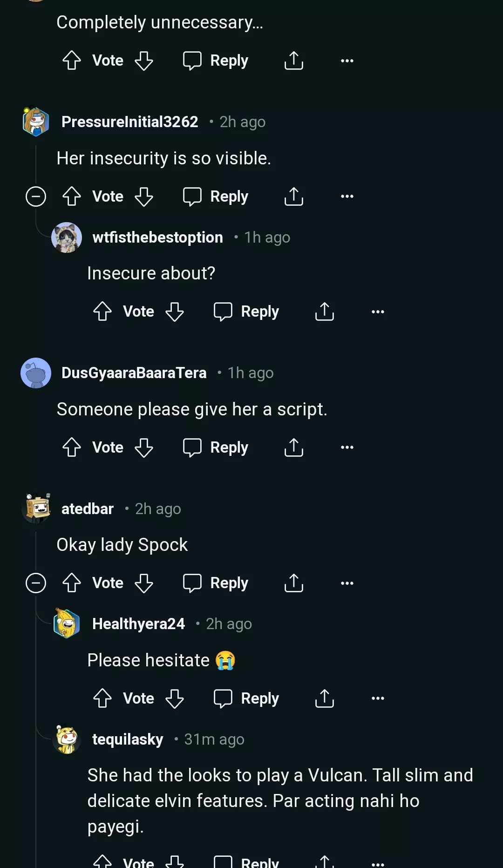Open PressureInitial3262's profile
Image resolution: width=503 pixels, height=868 pixels.
130,122
